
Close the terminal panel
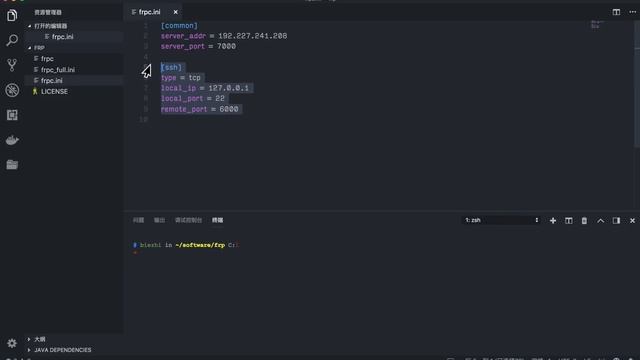(632, 220)
